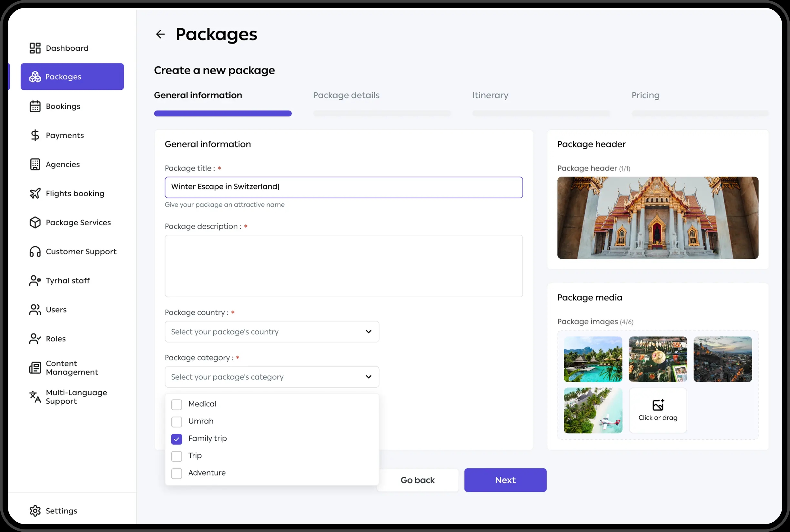Go to the Pricing step tab
Screen dimensions: 790x532
pos(645,95)
